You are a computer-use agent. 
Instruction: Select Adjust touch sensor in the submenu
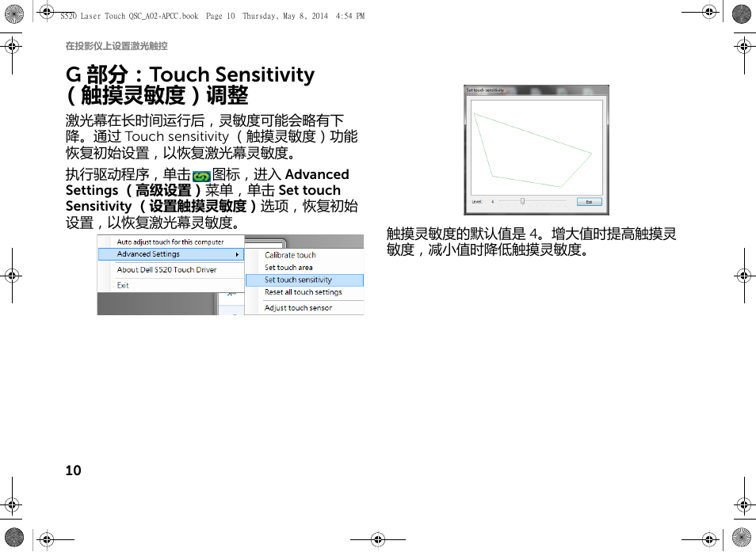298,308
